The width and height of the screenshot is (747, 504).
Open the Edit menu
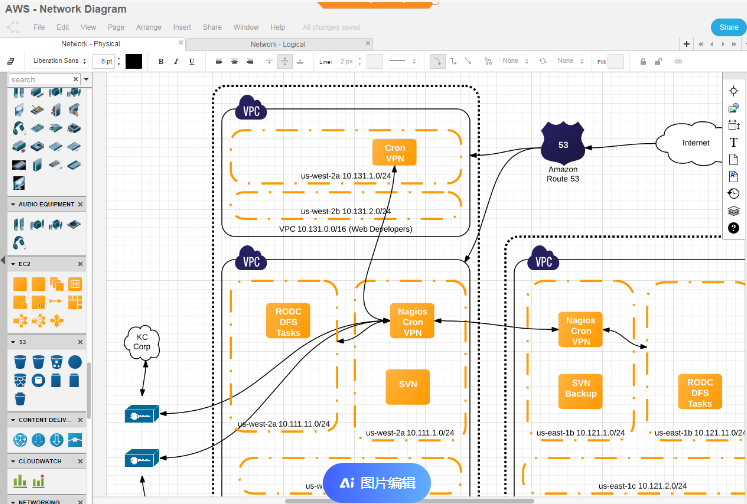63,27
